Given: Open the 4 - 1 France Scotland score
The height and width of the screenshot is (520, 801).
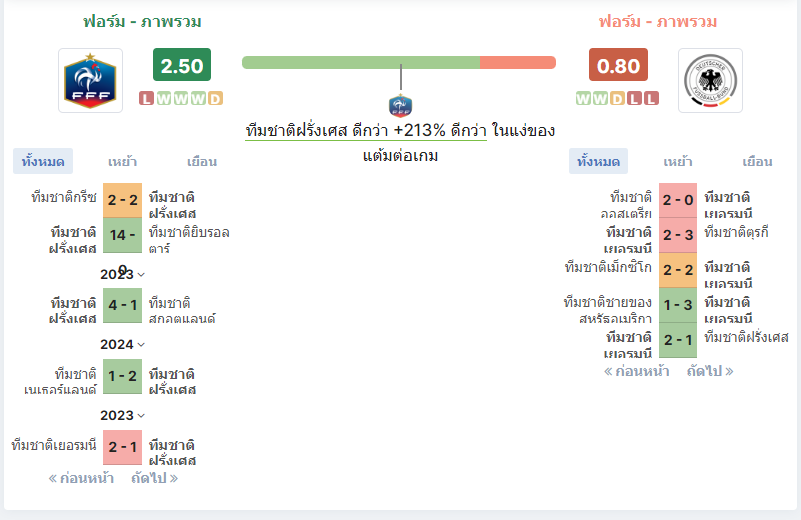Looking at the screenshot, I should point(123,305).
